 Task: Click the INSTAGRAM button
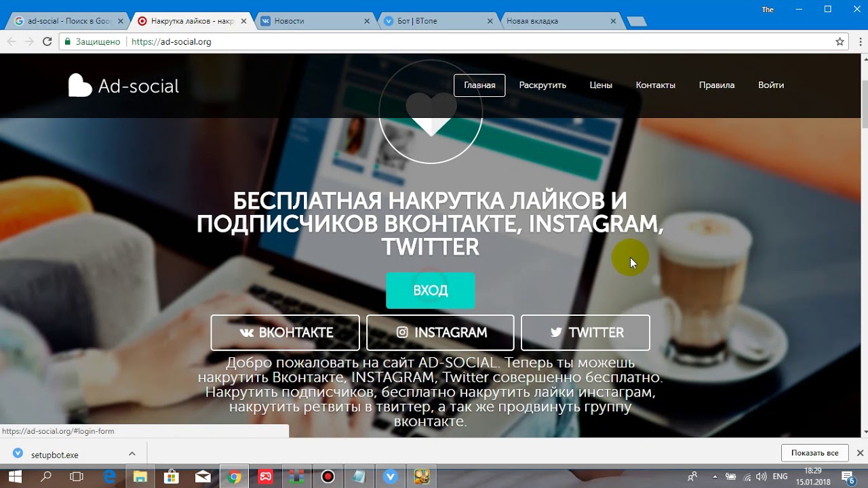440,333
